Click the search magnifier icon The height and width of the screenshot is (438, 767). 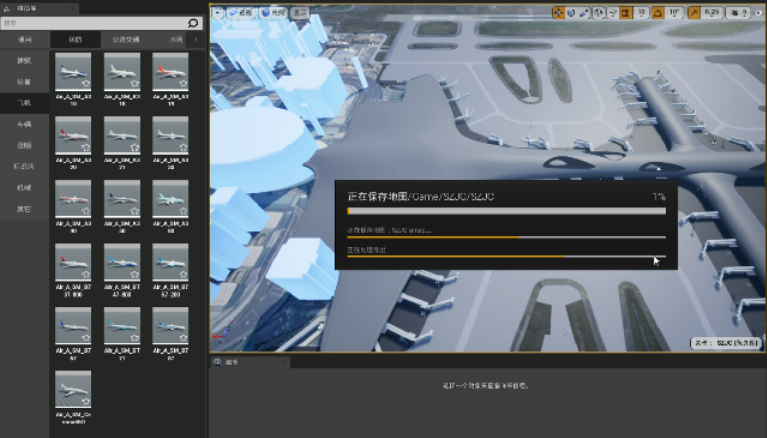click(x=193, y=22)
